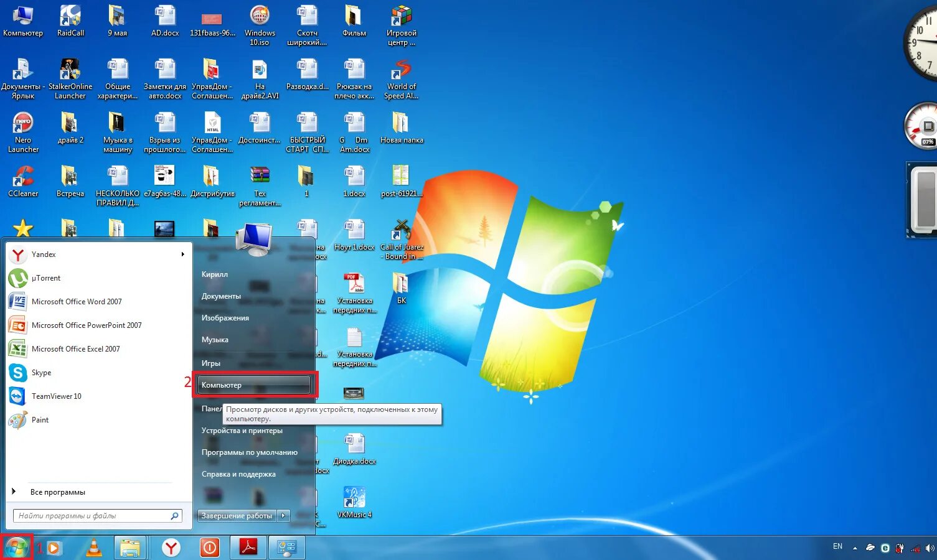Select the Тех регламент archive icon
Screen dimensions: 937x560
point(260,186)
